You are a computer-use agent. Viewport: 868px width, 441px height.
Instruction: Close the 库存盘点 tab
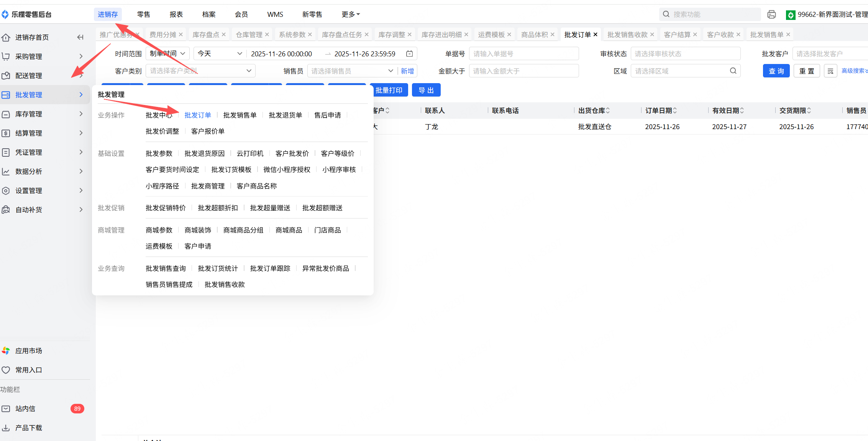coord(224,34)
